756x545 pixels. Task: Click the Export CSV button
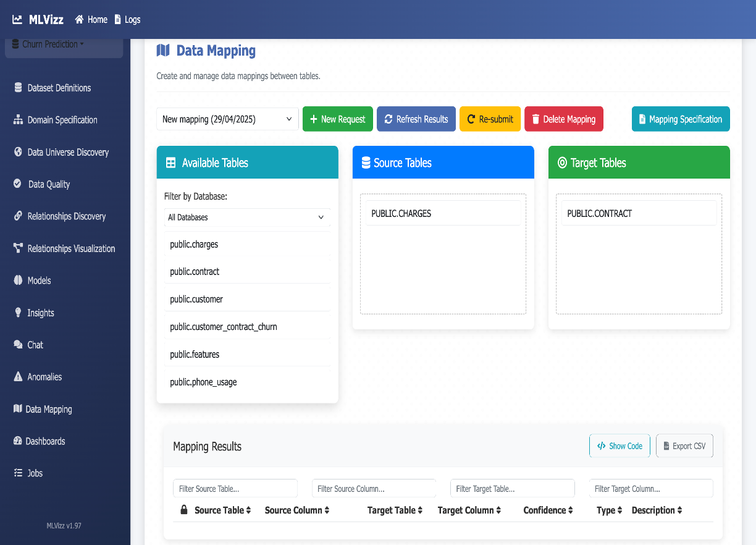684,446
